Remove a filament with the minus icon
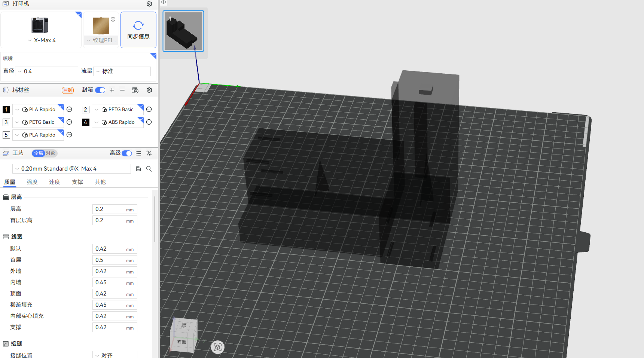This screenshot has height=358, width=644. [x=122, y=90]
